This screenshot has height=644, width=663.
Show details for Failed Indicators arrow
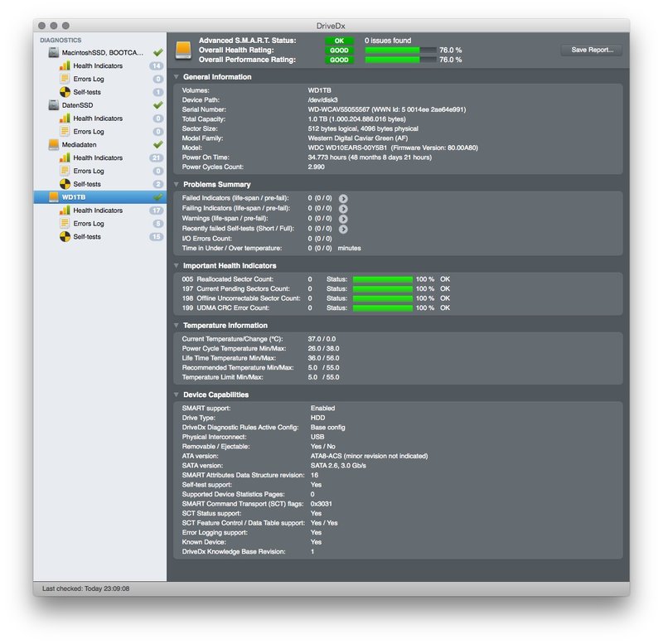343,198
